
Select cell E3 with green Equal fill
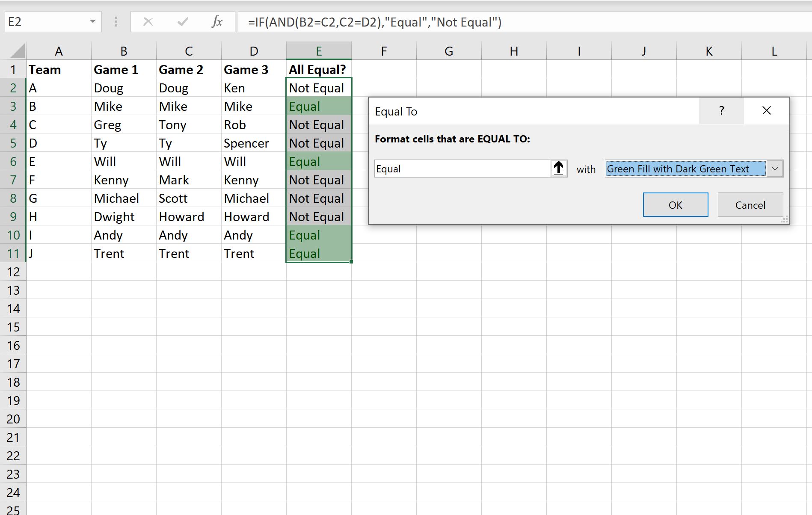click(x=319, y=106)
